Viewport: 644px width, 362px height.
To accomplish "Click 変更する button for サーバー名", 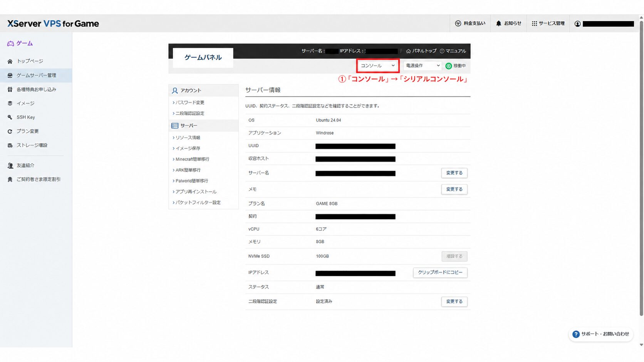I will coord(454,173).
